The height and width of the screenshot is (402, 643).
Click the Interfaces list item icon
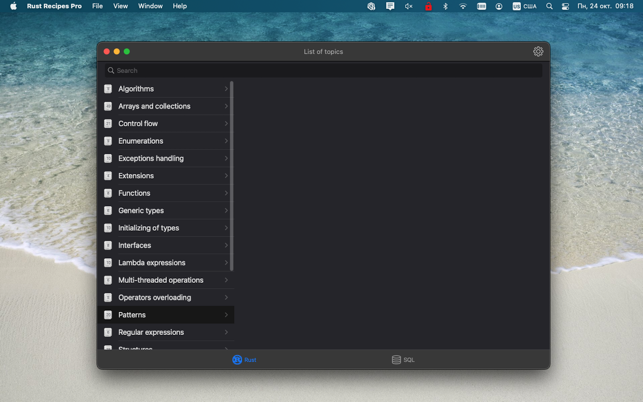108,245
